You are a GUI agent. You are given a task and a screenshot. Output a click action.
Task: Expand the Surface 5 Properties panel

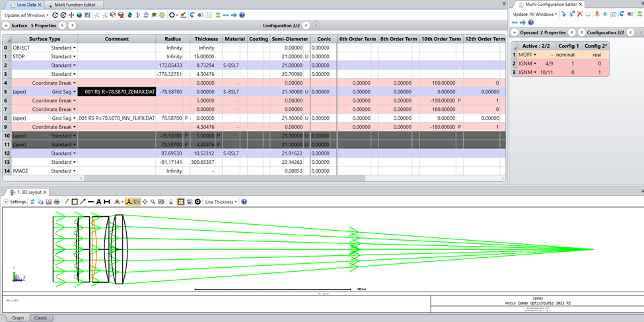[x=6, y=26]
